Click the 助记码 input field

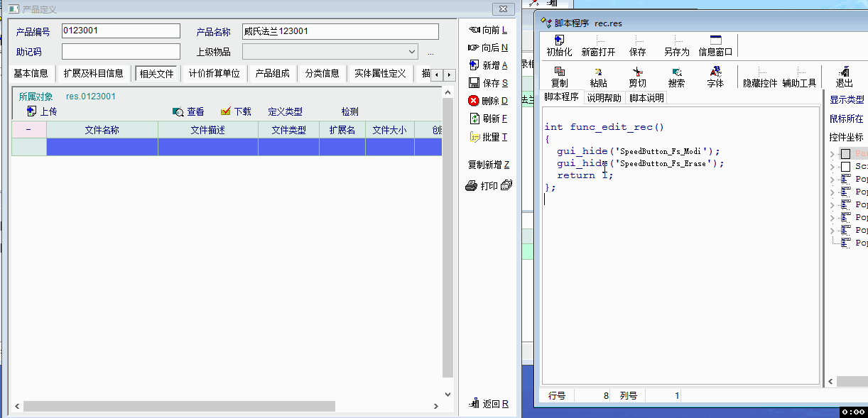click(x=121, y=52)
